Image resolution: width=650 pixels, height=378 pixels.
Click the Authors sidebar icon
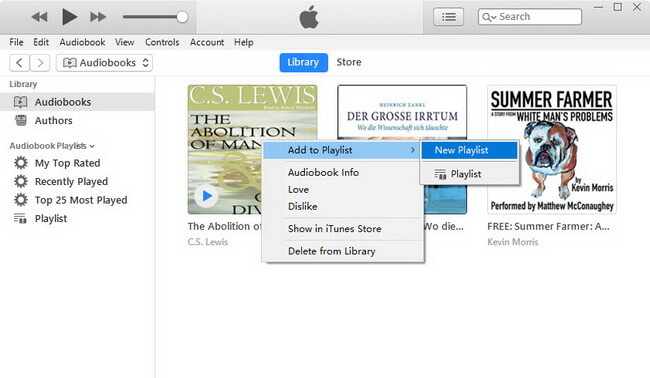click(x=21, y=121)
